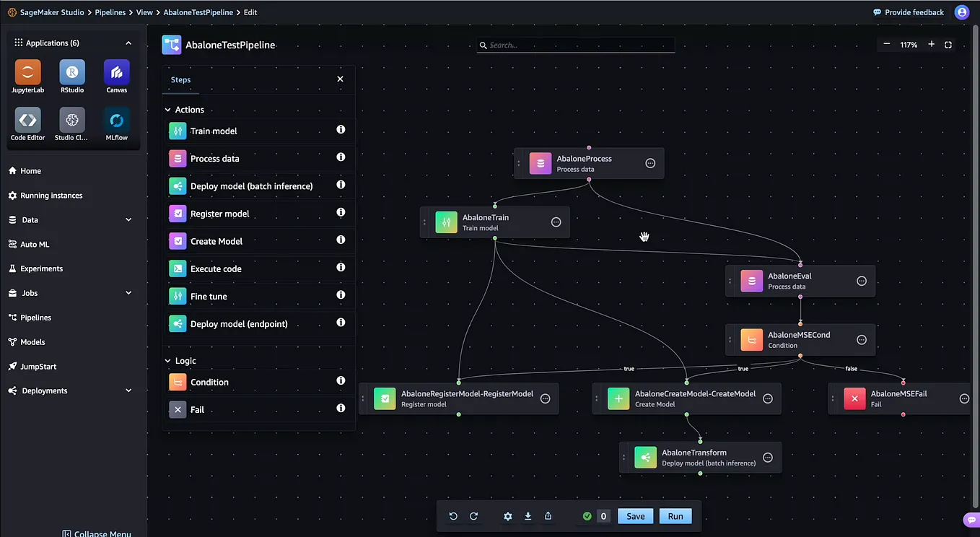The image size is (980, 537).
Task: Click the Run button
Action: pyautogui.click(x=674, y=515)
